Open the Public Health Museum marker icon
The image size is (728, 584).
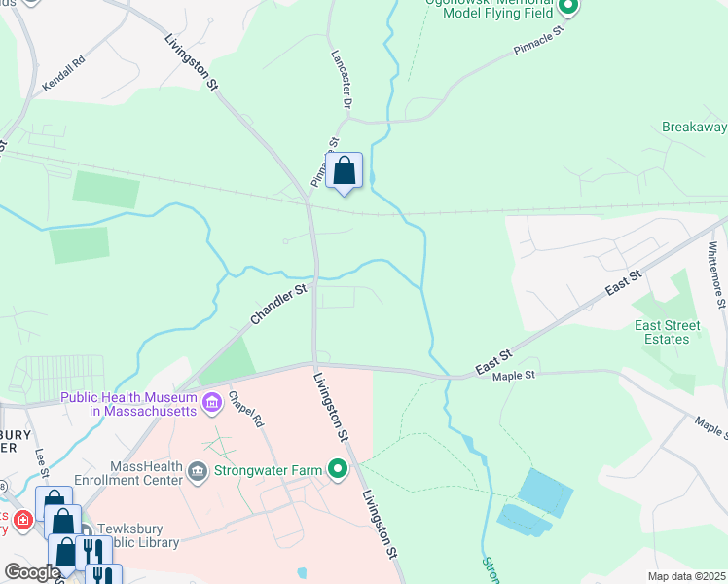tap(212, 403)
